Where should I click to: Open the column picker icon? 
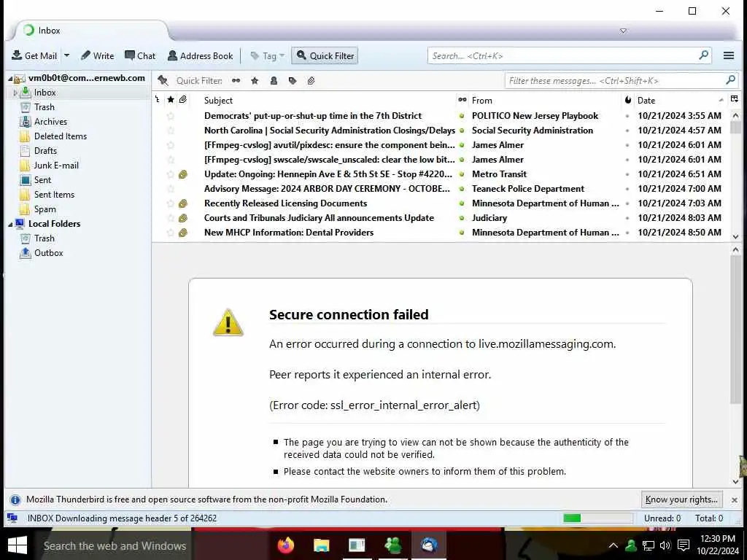734,99
